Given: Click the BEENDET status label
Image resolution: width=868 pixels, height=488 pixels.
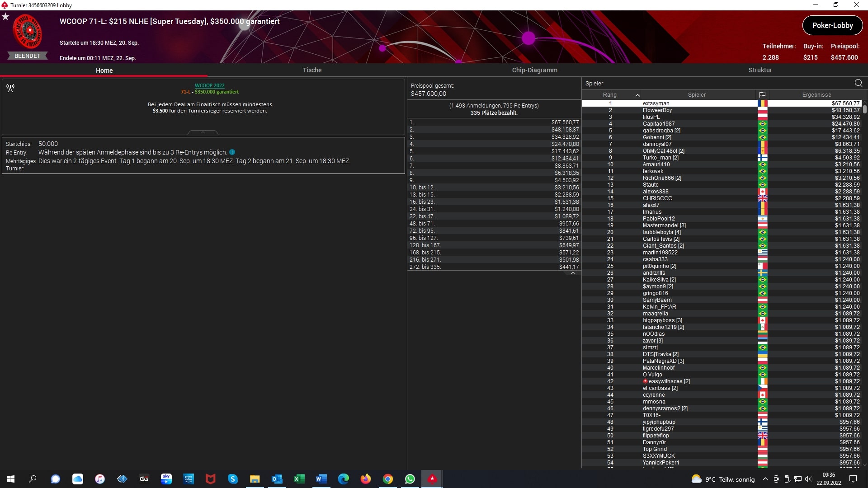Looking at the screenshot, I should (28, 56).
